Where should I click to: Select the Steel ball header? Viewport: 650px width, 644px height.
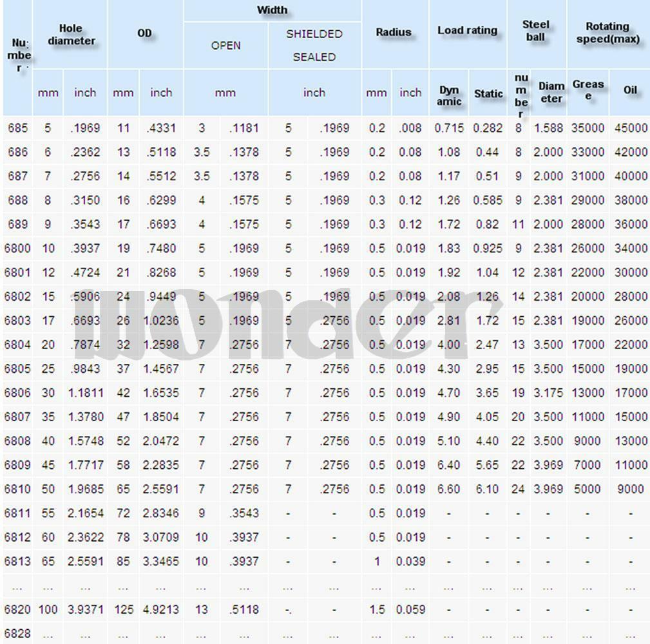(x=537, y=31)
